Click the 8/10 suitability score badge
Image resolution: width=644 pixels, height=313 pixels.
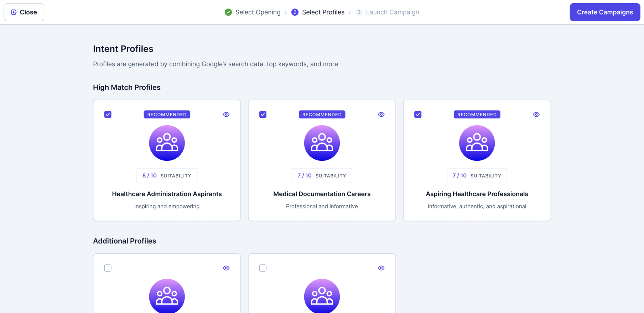coord(167,176)
